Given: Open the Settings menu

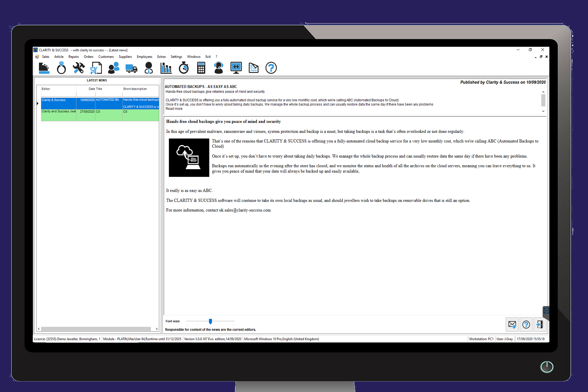Looking at the screenshot, I should [176, 57].
